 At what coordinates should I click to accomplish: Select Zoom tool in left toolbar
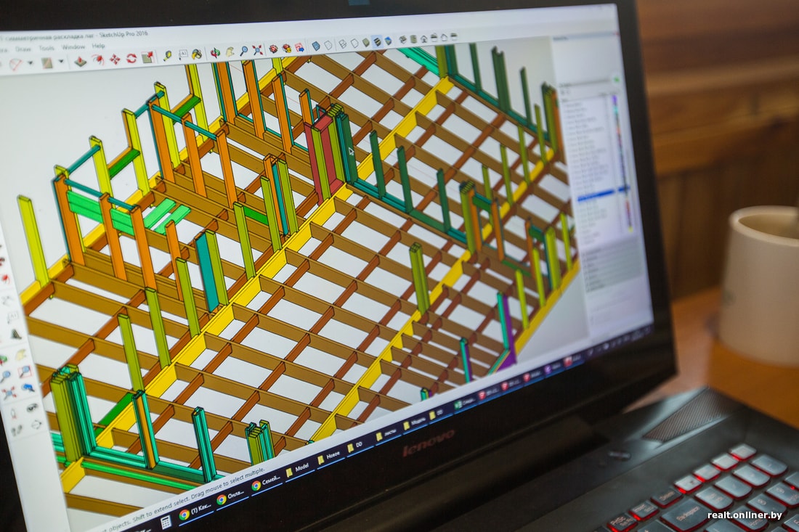tap(6, 376)
